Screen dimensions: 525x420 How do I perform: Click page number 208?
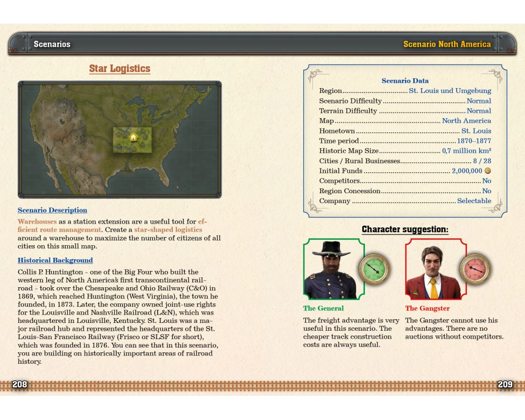[20, 385]
